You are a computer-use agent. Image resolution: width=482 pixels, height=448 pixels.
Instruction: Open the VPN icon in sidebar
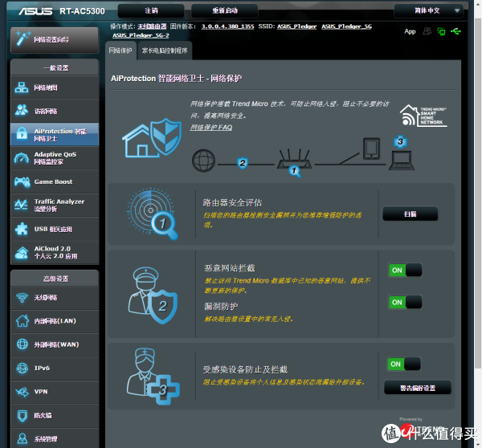(22, 392)
